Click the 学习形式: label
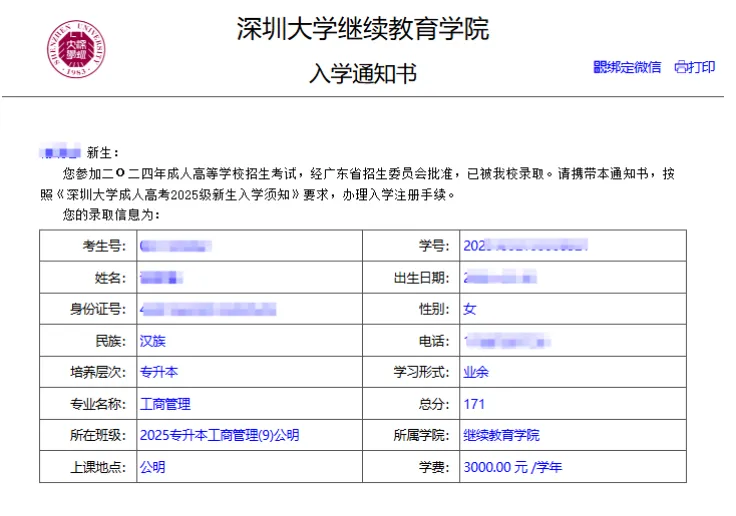736x516 pixels. 422,372
